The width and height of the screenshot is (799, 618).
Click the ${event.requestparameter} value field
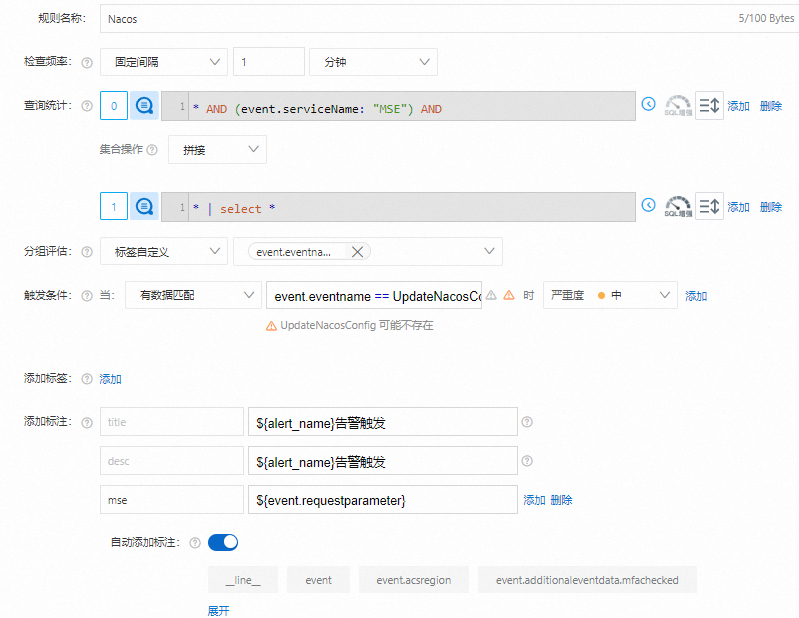pos(383,500)
